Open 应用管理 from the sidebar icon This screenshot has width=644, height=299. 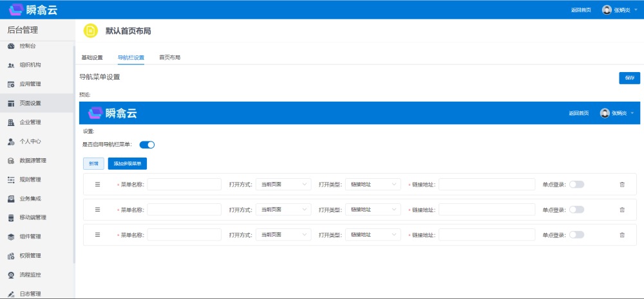11,84
